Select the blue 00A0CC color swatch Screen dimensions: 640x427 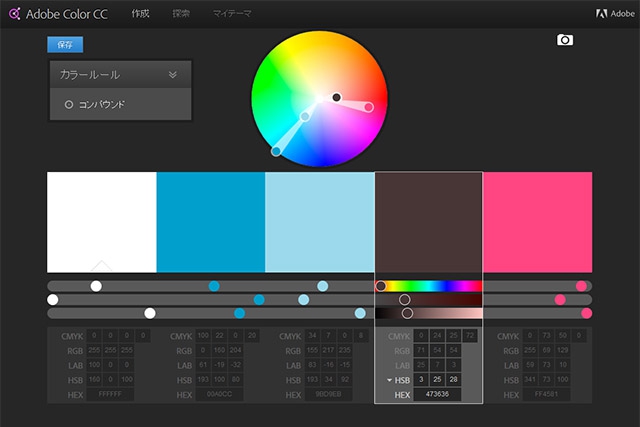(211, 222)
